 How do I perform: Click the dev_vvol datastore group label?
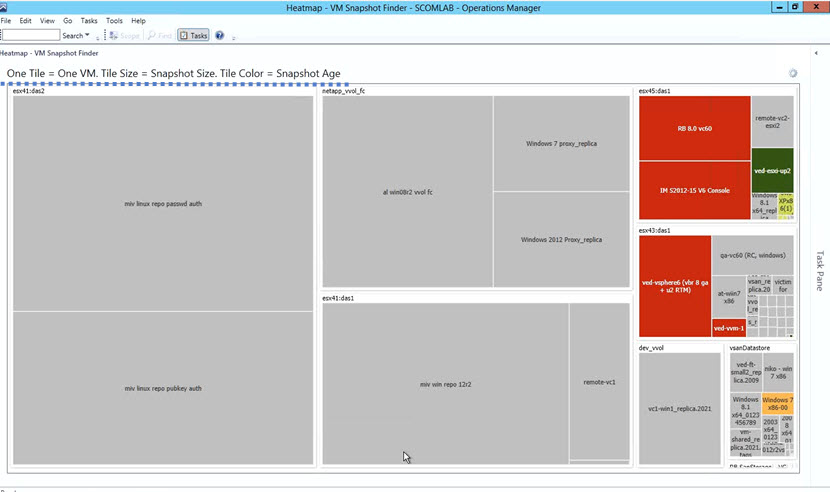point(651,348)
